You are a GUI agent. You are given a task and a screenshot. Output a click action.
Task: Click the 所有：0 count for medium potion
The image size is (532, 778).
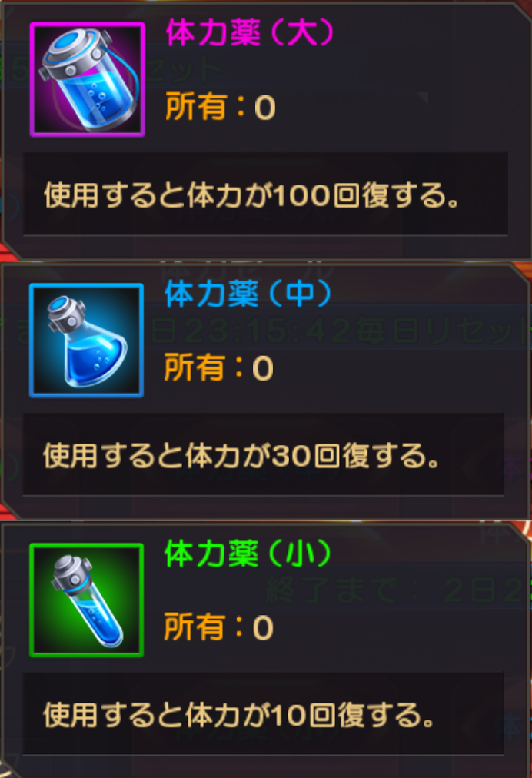click(219, 367)
